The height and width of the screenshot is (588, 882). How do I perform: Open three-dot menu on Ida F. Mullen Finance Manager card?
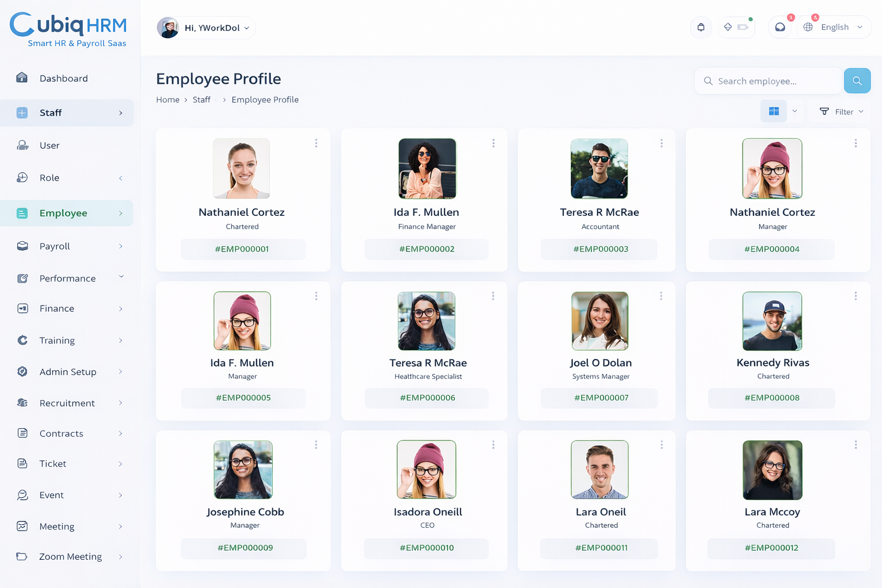[493, 144]
